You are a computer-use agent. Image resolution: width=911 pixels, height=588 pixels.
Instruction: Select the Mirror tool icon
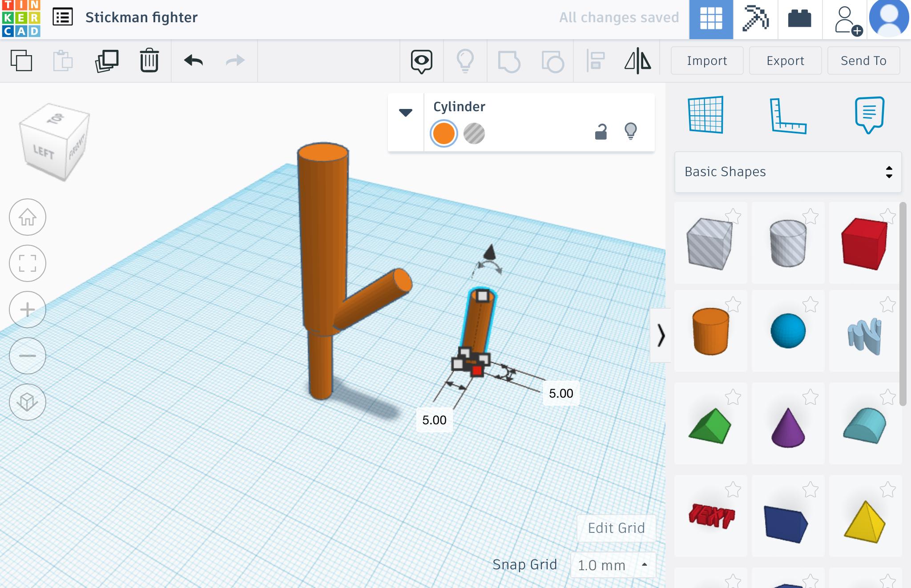(x=637, y=60)
